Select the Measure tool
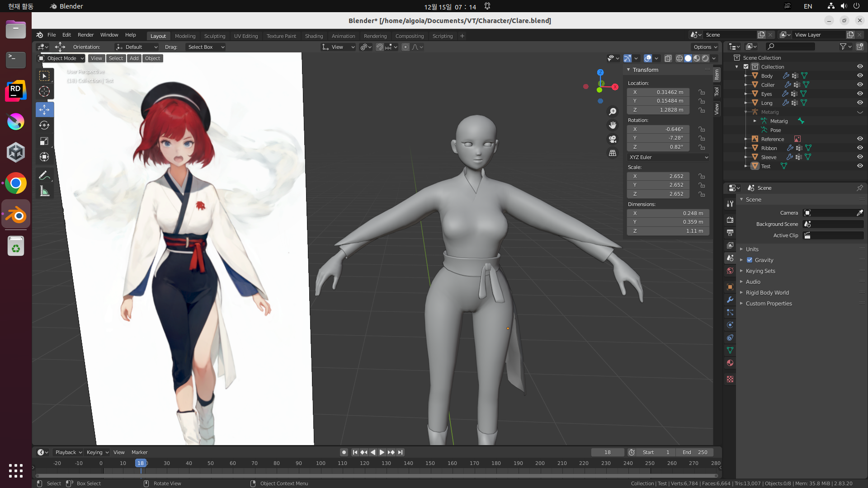 (44, 191)
